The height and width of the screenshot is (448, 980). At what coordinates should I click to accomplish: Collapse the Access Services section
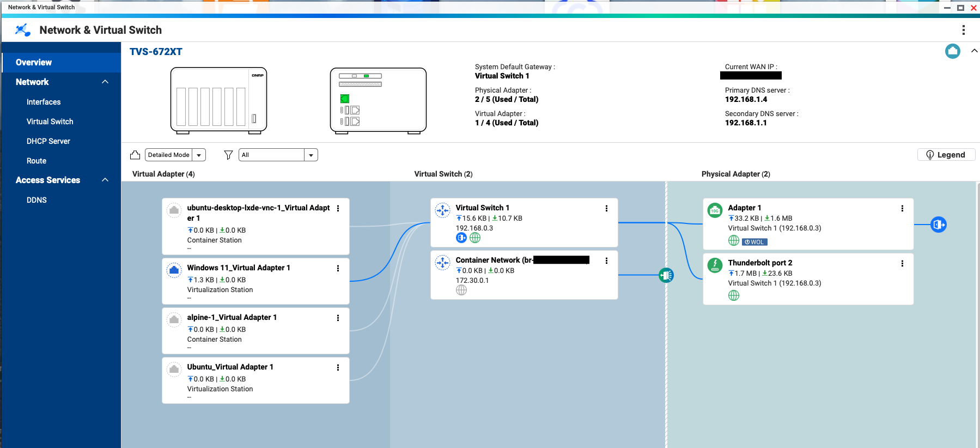[105, 180]
